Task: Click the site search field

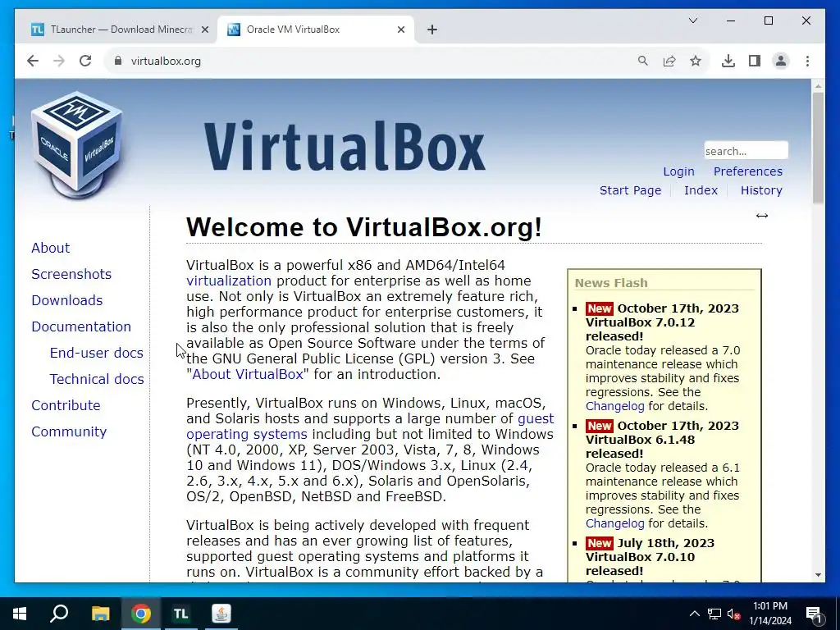Action: [746, 151]
